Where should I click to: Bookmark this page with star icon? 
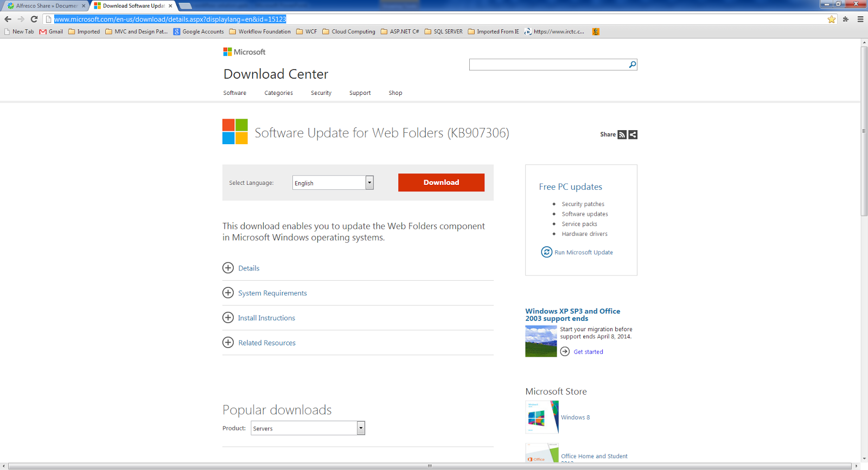click(832, 19)
